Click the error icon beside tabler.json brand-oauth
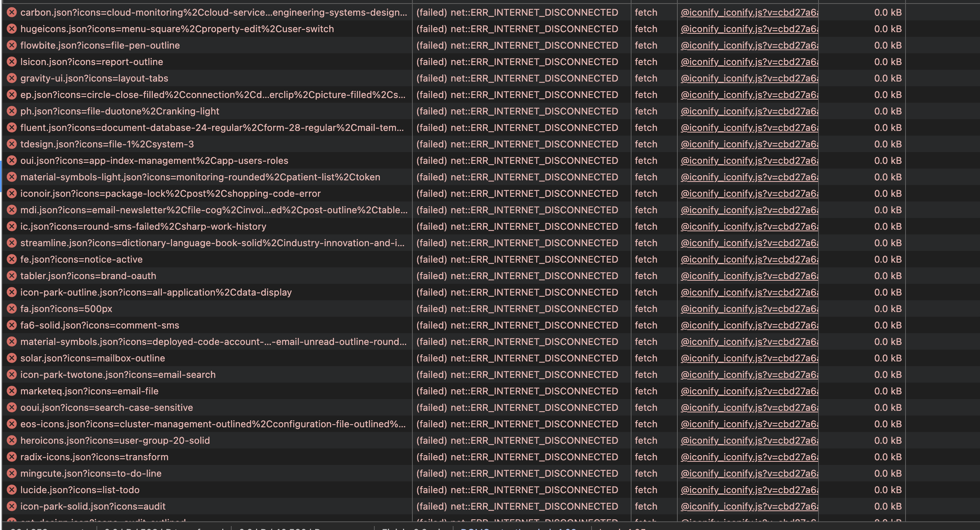Viewport: 980px width, 530px height. [12, 276]
